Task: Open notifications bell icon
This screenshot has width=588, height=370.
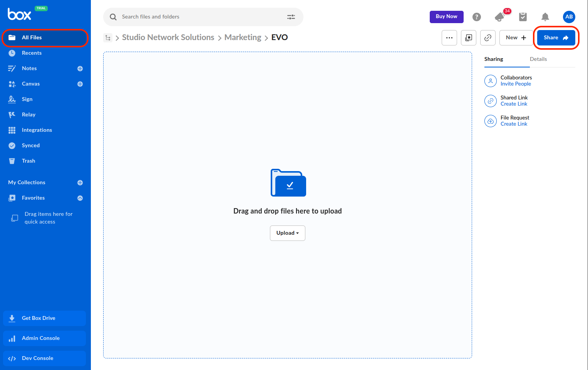Action: coord(545,17)
